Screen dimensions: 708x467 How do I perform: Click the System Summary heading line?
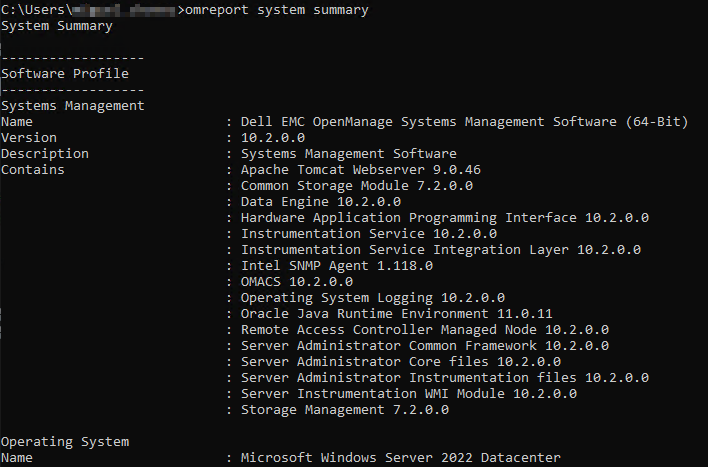coord(57,26)
